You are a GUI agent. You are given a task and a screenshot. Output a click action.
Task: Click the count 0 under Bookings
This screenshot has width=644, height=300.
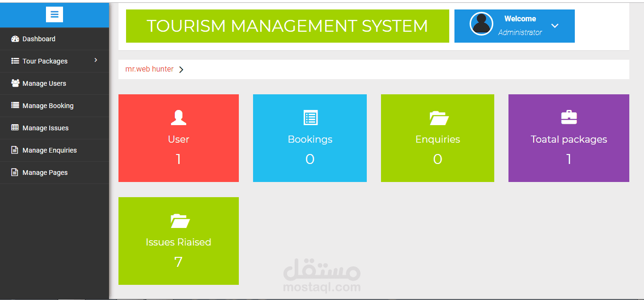[x=310, y=159]
